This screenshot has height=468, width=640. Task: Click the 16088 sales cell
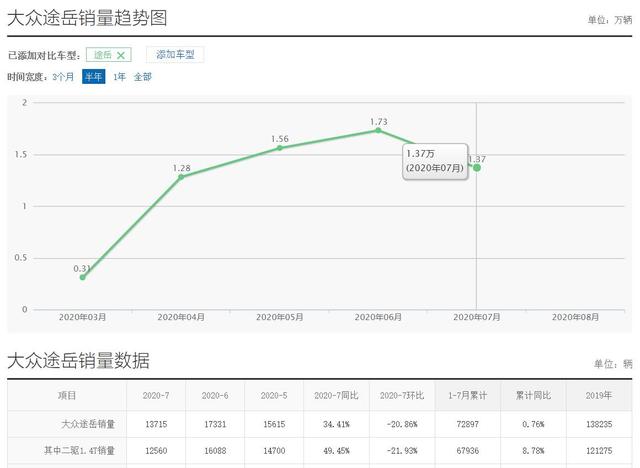pos(215,451)
